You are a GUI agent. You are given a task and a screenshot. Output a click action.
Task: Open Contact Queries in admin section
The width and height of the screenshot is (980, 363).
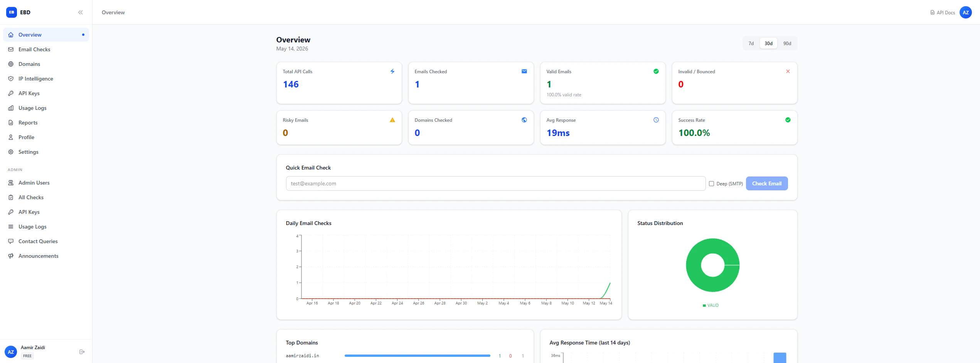[x=46, y=241]
